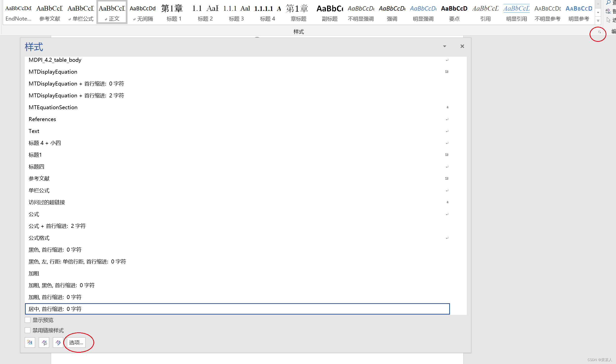Open the Style Inspector icon button
Image resolution: width=616 pixels, height=364 pixels.
click(44, 342)
